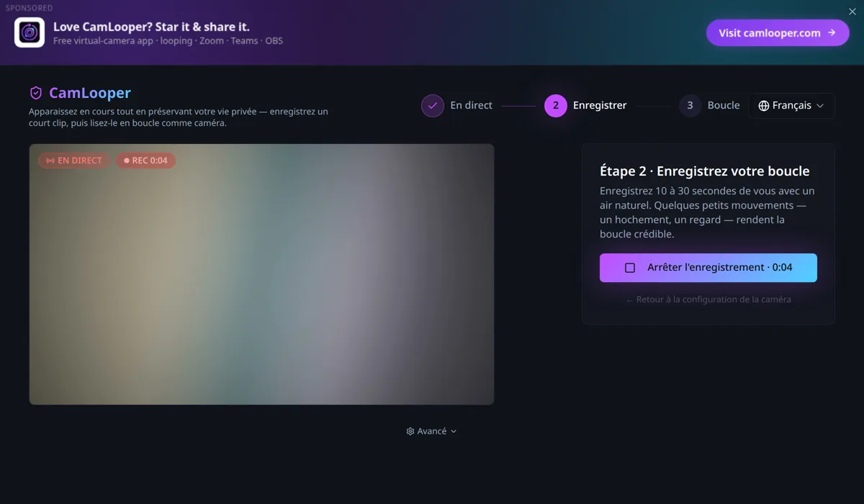Click the gear icon next to Avancé

(x=410, y=431)
